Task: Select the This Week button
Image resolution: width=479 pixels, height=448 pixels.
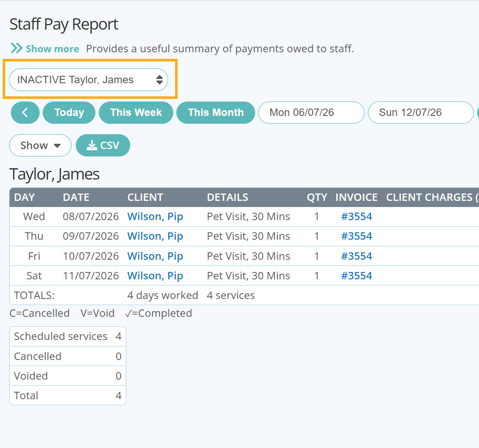Action: (136, 112)
